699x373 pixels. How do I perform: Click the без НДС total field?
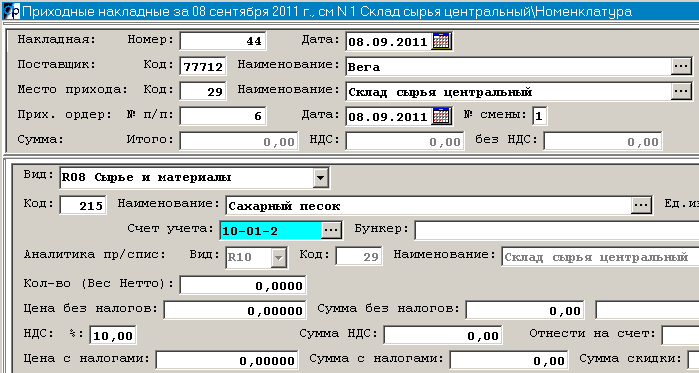click(x=603, y=141)
